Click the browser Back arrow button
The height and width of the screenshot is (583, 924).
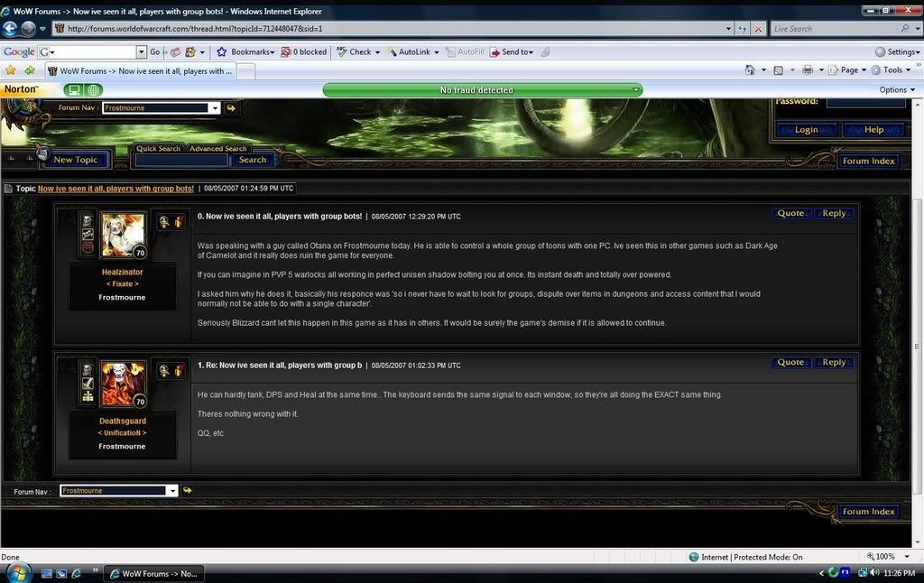point(10,28)
